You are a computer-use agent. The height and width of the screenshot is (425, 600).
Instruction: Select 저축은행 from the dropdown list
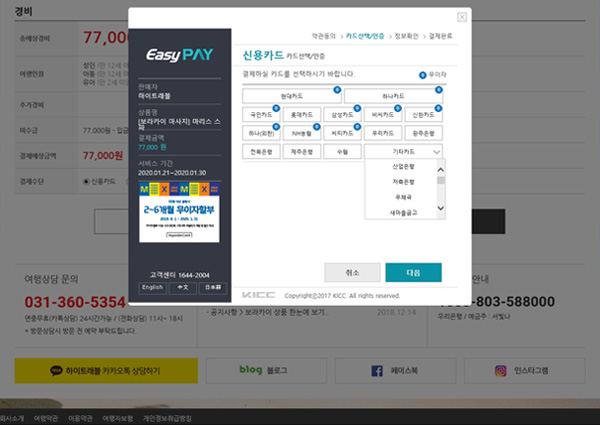point(401,182)
